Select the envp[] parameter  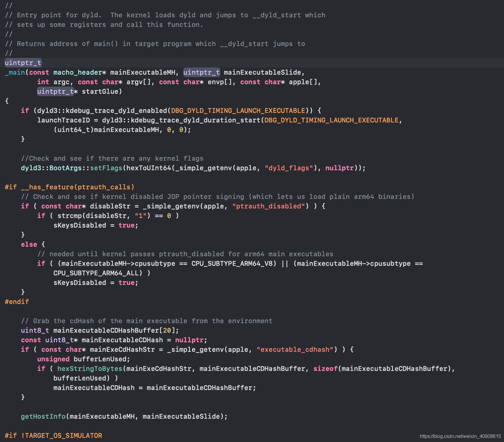coord(220,82)
